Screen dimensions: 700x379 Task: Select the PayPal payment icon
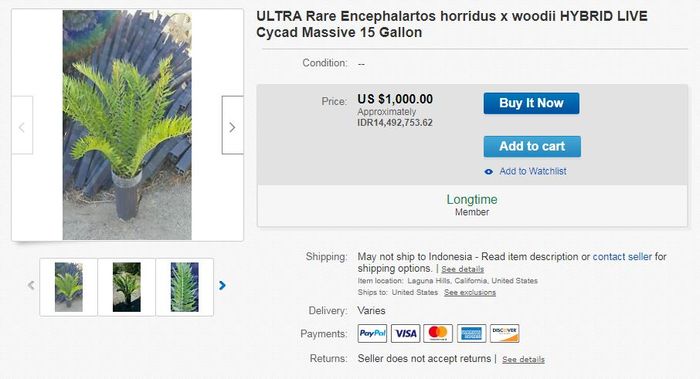click(x=372, y=333)
